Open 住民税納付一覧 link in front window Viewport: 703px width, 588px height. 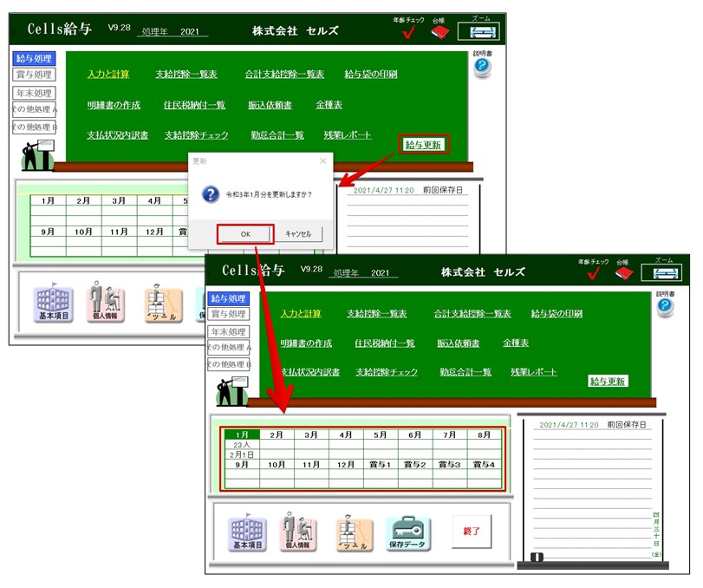click(385, 343)
